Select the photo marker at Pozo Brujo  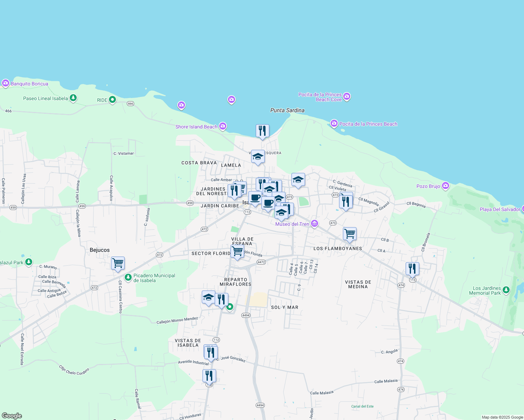[446, 186]
